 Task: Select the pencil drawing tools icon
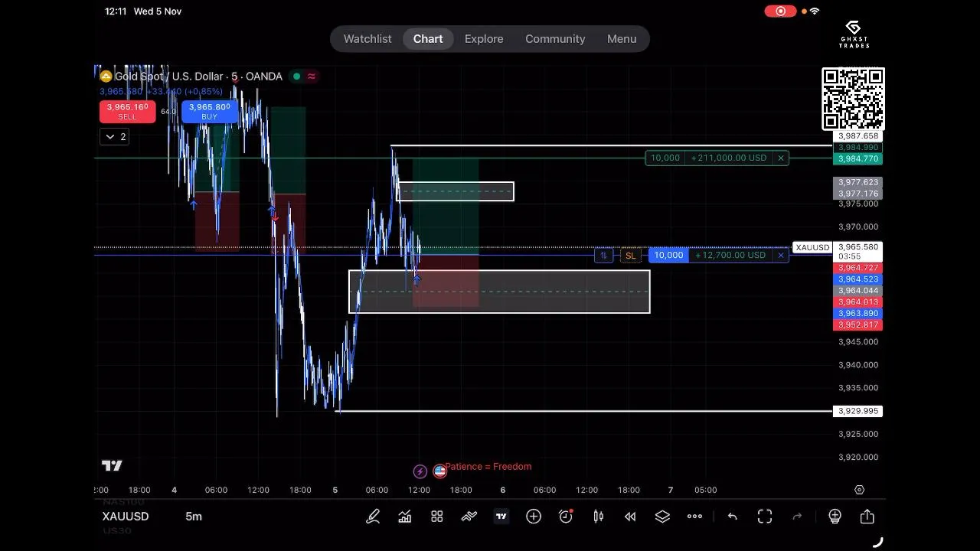(373, 517)
